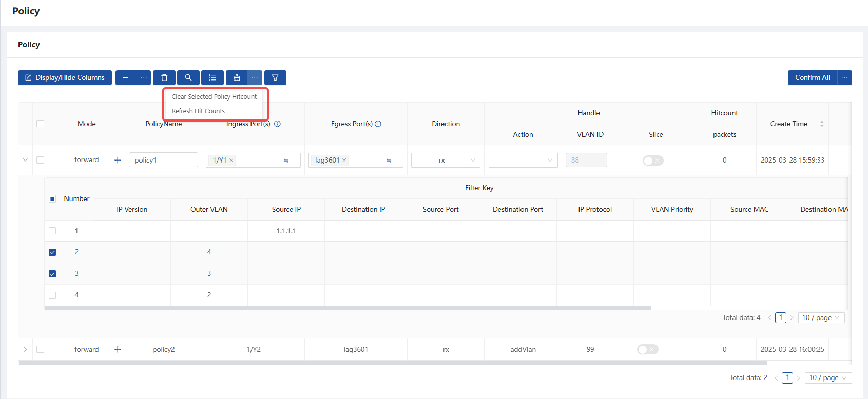Open the more options next to the add button

coord(144,77)
